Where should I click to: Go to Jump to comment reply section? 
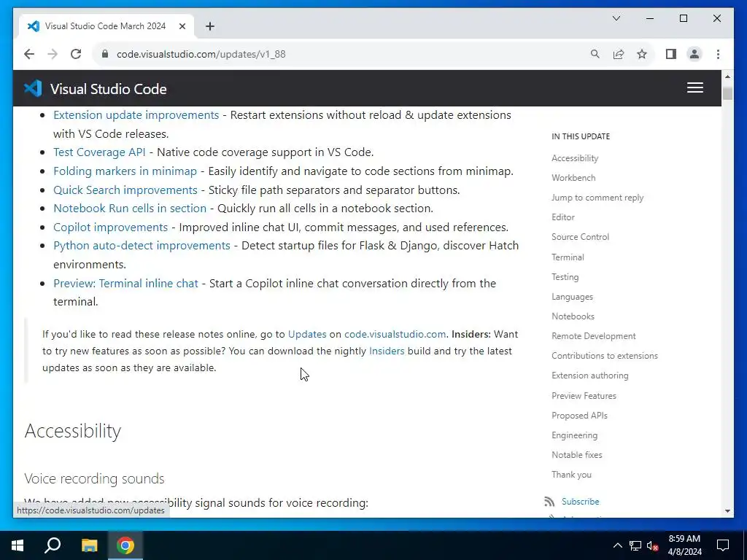click(x=597, y=198)
